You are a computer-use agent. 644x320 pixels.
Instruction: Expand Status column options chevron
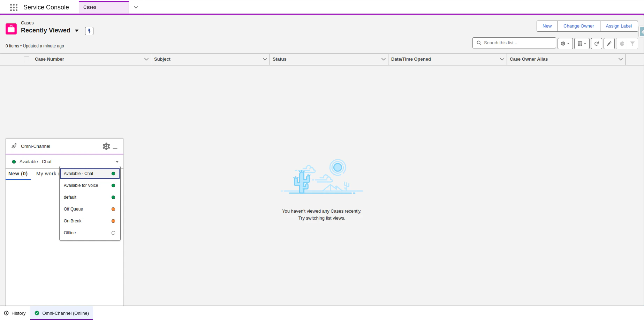384,59
